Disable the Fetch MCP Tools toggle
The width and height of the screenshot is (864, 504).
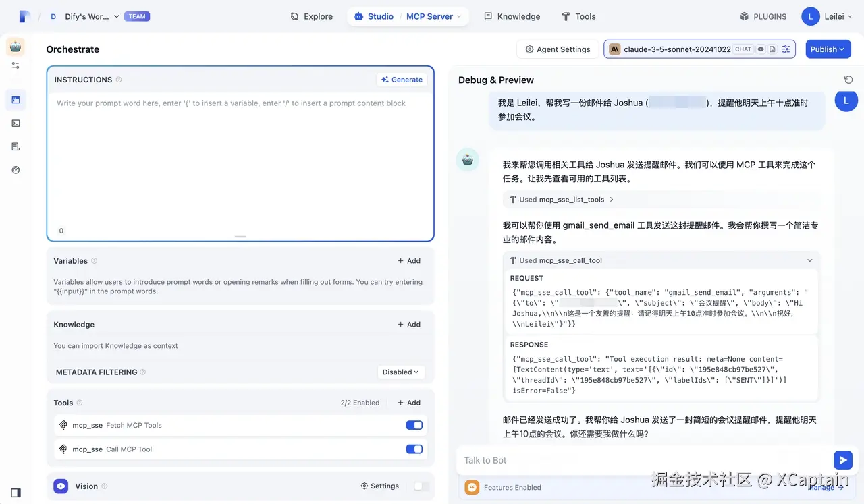tap(414, 425)
